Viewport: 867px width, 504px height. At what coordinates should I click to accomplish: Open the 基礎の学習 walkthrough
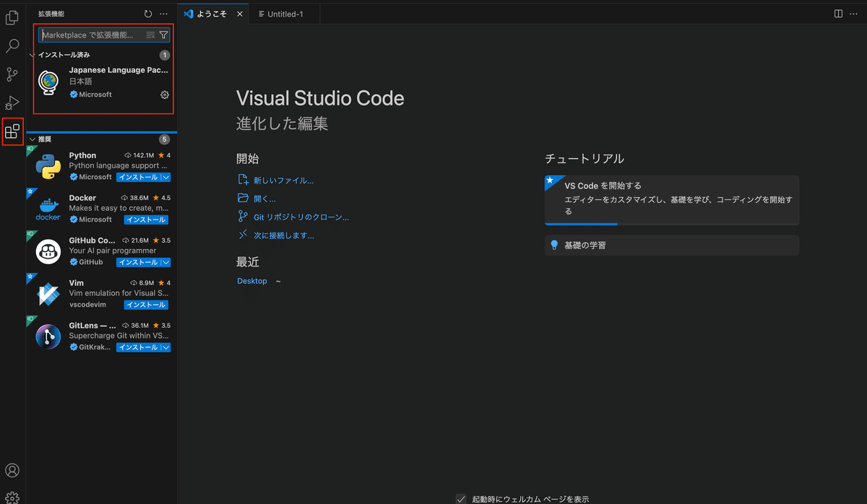tap(672, 246)
